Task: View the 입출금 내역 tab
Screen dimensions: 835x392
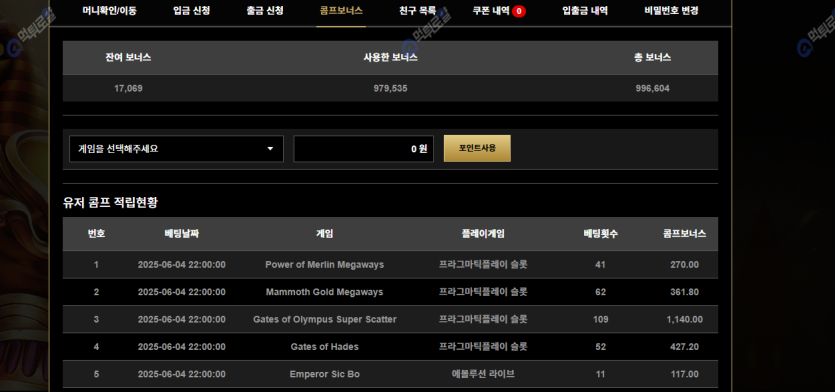Action: coord(585,11)
